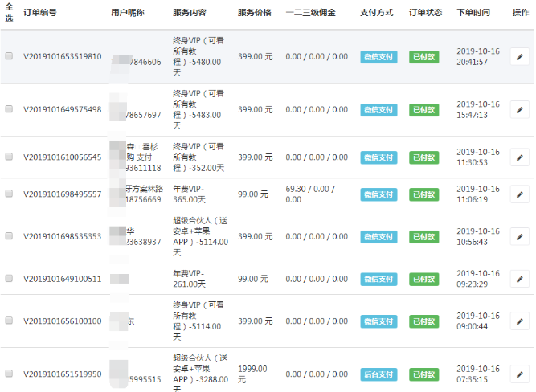Viewport: 536px width, 392px height.
Task: Edit order V2019101610056545 via pencil icon
Action: pos(520,157)
